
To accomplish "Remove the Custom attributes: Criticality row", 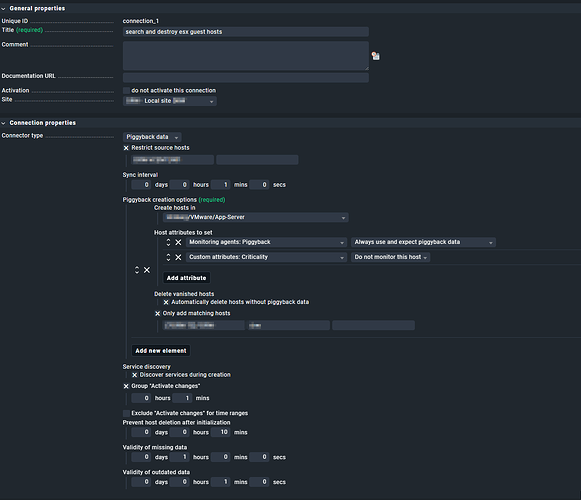I will [178, 257].
